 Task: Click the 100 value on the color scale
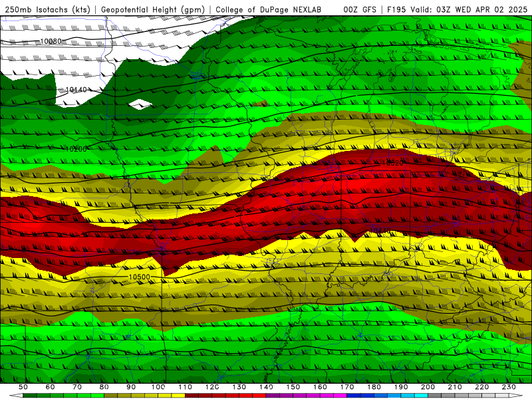pyautogui.click(x=158, y=387)
